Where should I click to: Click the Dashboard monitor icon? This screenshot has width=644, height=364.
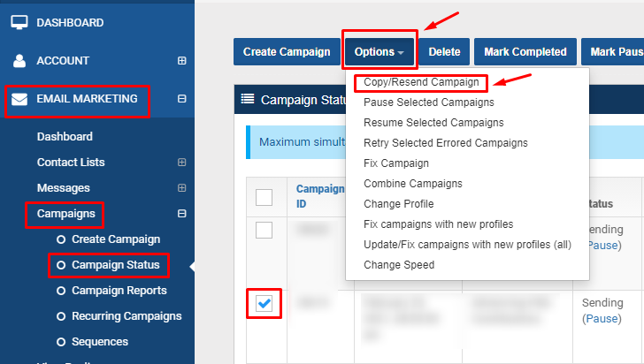[19, 22]
